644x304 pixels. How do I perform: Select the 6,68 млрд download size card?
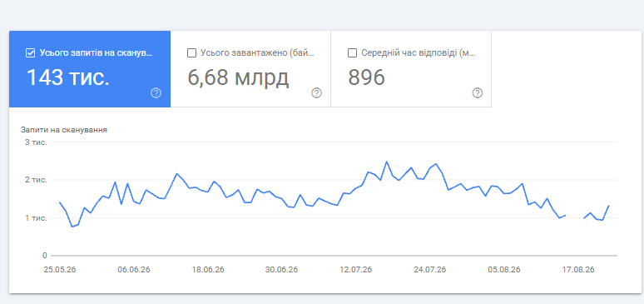tap(250, 69)
